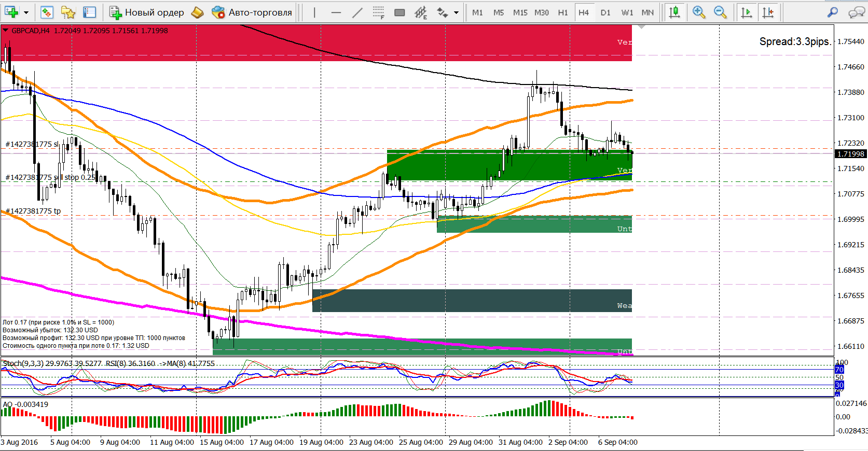Switch chart to MN monthly timeframe
868x451 pixels.
tap(647, 12)
